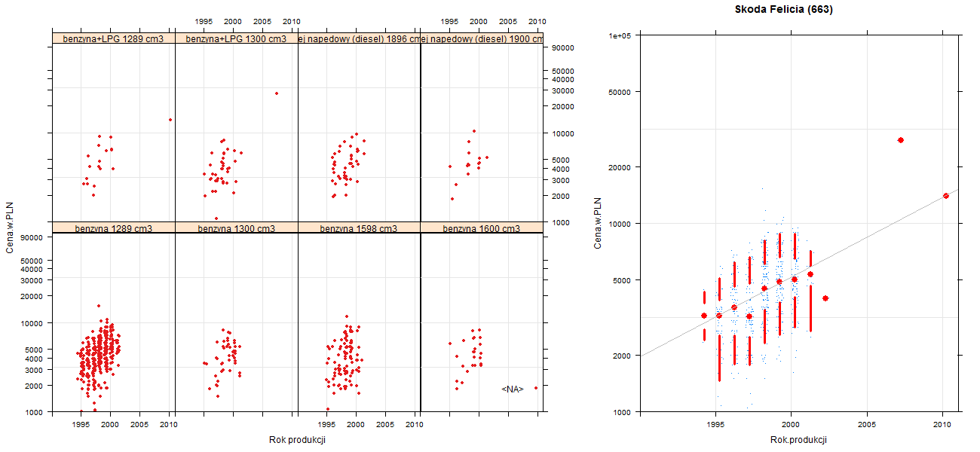This screenshot has height=452, width=980.
Task: Click the '1995' year tick on the Skoda Felicia chart
Action: click(x=715, y=425)
